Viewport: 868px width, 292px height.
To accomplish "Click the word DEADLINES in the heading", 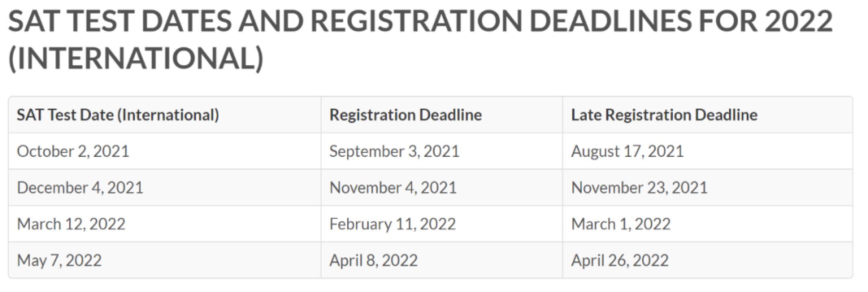I will 611,21.
